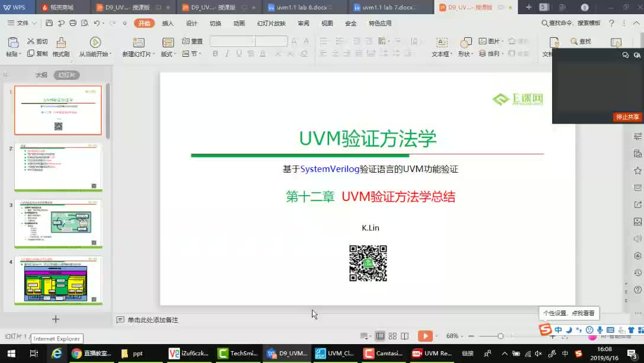Show hidden system tray icons chevron
Screen dimensions: 644x363
point(505,354)
